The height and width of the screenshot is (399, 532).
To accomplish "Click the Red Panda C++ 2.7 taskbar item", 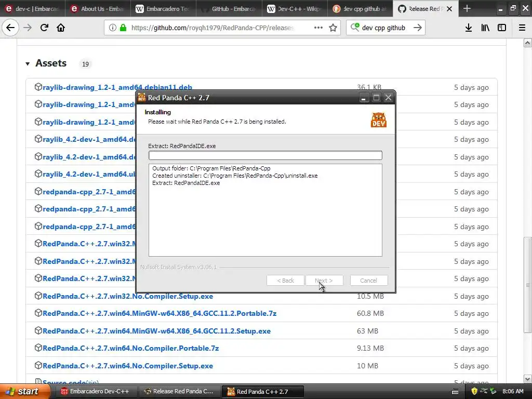I will pos(262,391).
